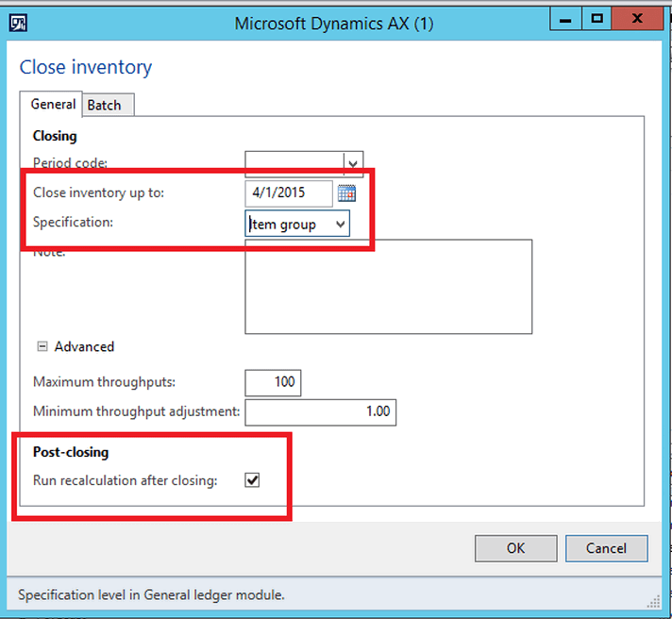Click the Closing group label
Viewport: 672px width, 619px height.
pos(55,136)
